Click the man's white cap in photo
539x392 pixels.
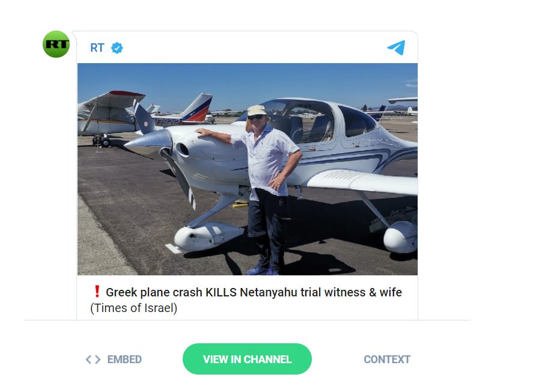tap(257, 110)
